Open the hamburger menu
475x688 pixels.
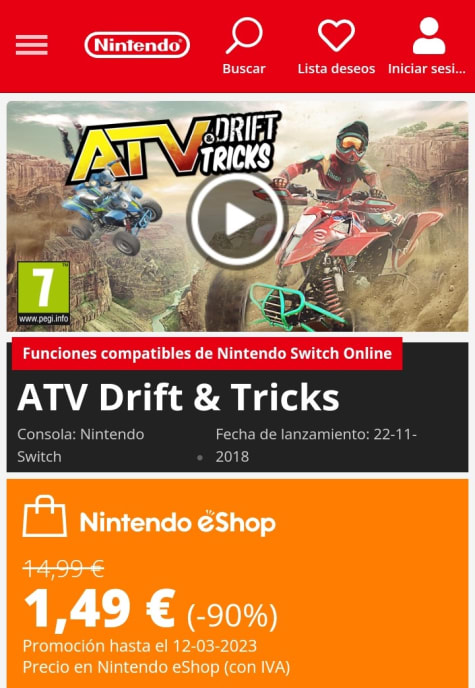32,45
